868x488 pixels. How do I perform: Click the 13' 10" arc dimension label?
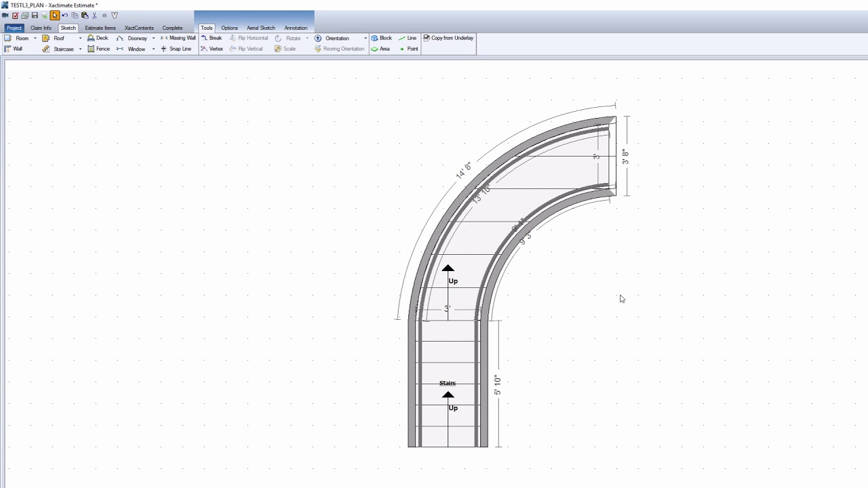481,195
